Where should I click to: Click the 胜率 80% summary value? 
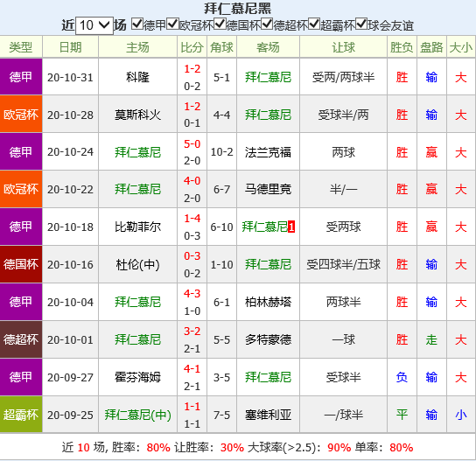(158, 448)
